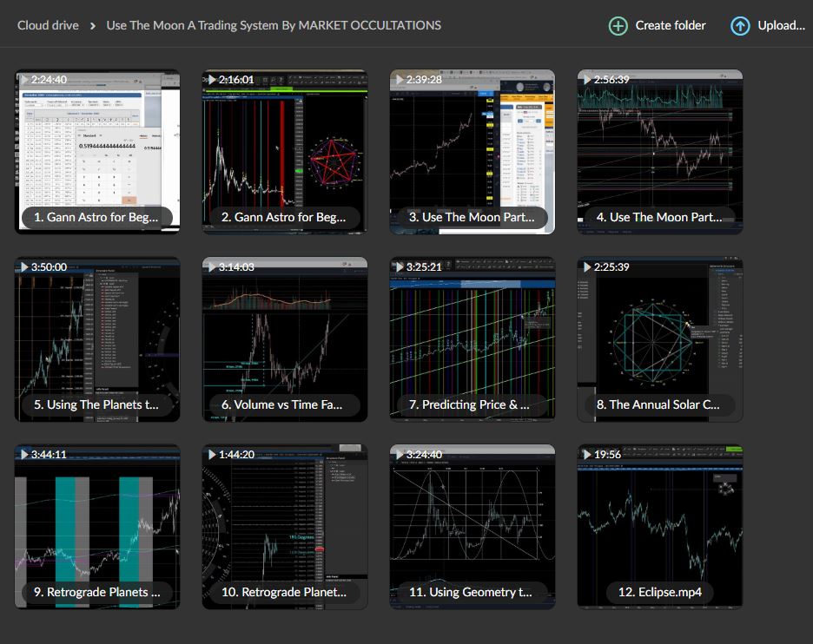Click play icon on 3:44:11 video
Screen dimensions: 813x644
pyautogui.click(x=23, y=455)
